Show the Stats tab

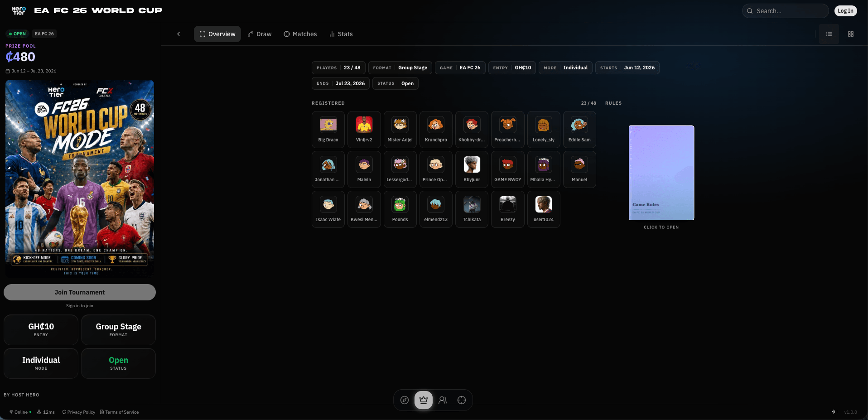coord(341,34)
